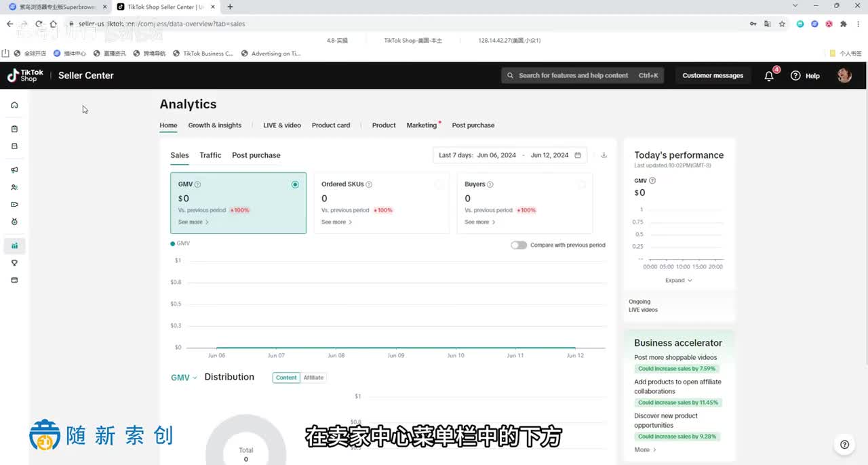Switch distribution to Affiliate
This screenshot has height=465, width=868.
point(313,378)
